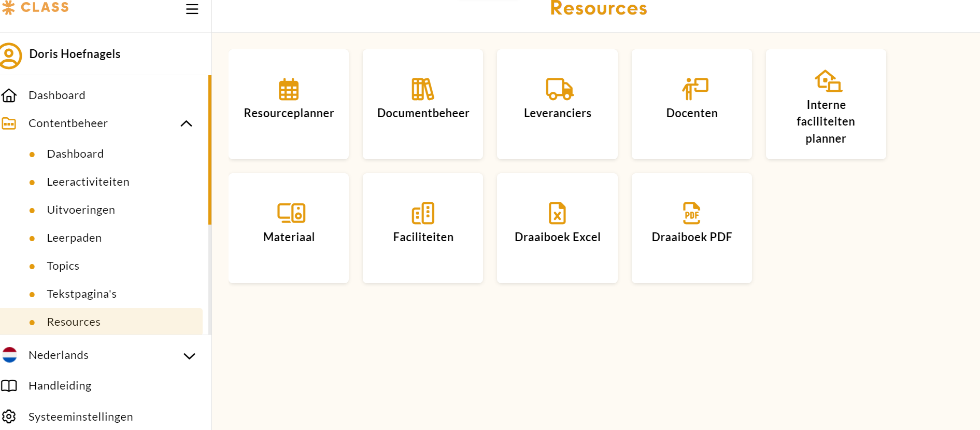Export via Draaiboek Excel icon
Image resolution: width=980 pixels, height=430 pixels.
coord(557,213)
